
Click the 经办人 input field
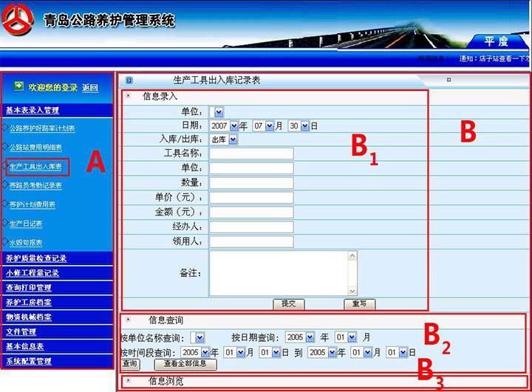pyautogui.click(x=251, y=227)
